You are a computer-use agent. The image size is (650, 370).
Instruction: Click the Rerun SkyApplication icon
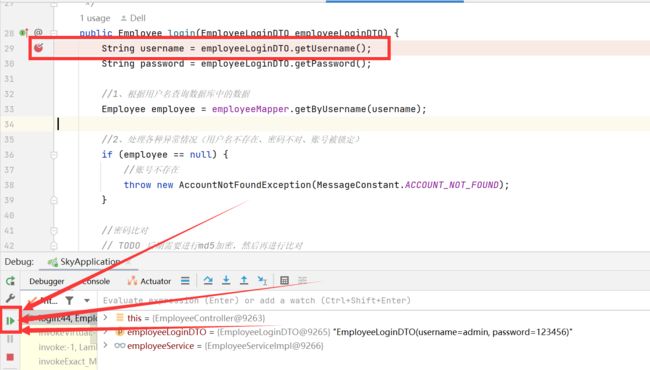[10, 281]
